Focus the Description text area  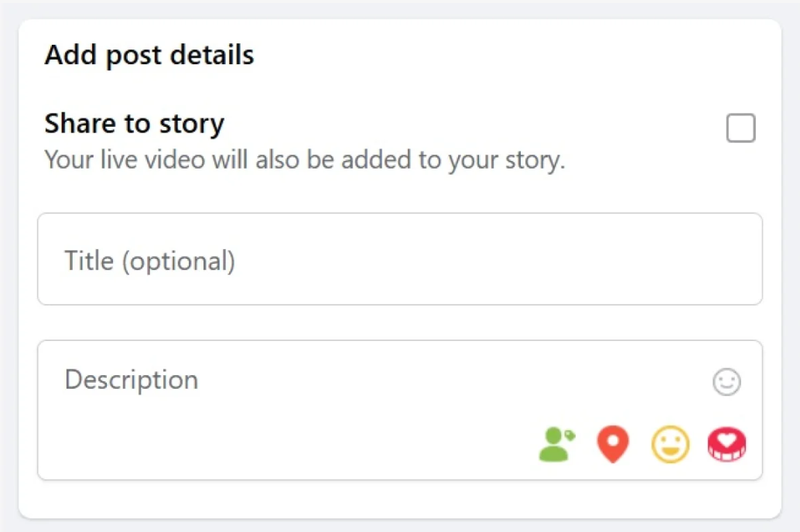click(309, 380)
